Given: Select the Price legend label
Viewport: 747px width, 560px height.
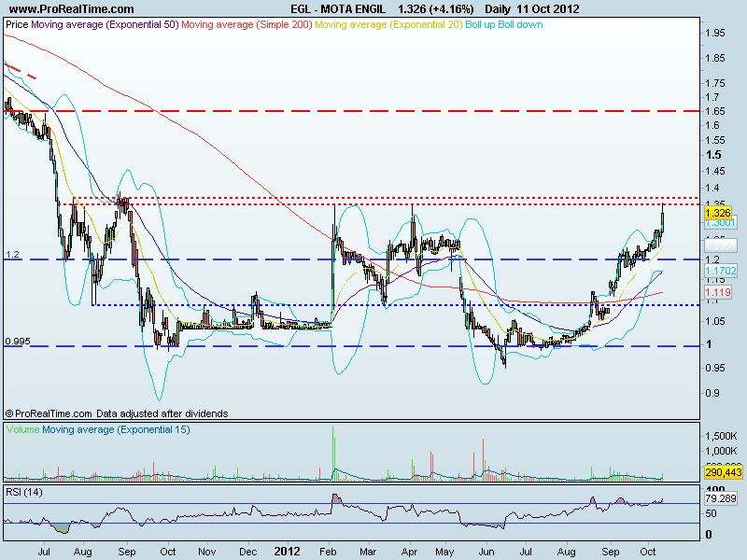Looking at the screenshot, I should pos(17,25).
